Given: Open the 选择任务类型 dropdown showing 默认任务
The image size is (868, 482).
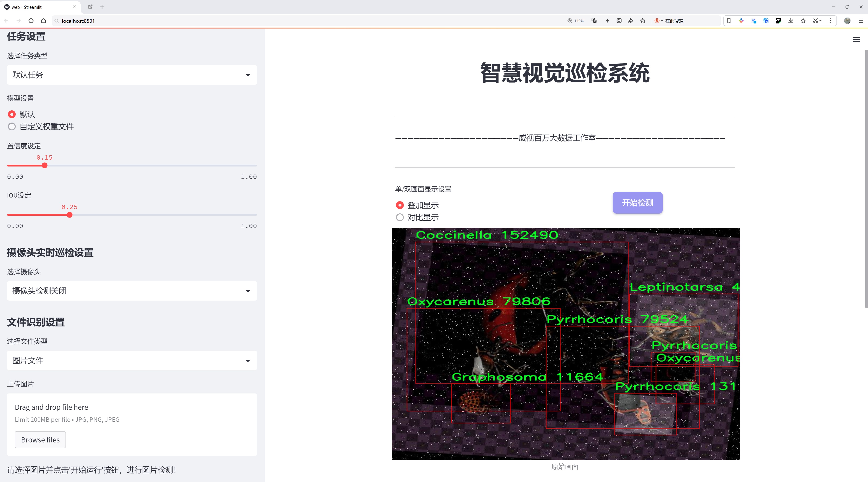Looking at the screenshot, I should pyautogui.click(x=131, y=75).
